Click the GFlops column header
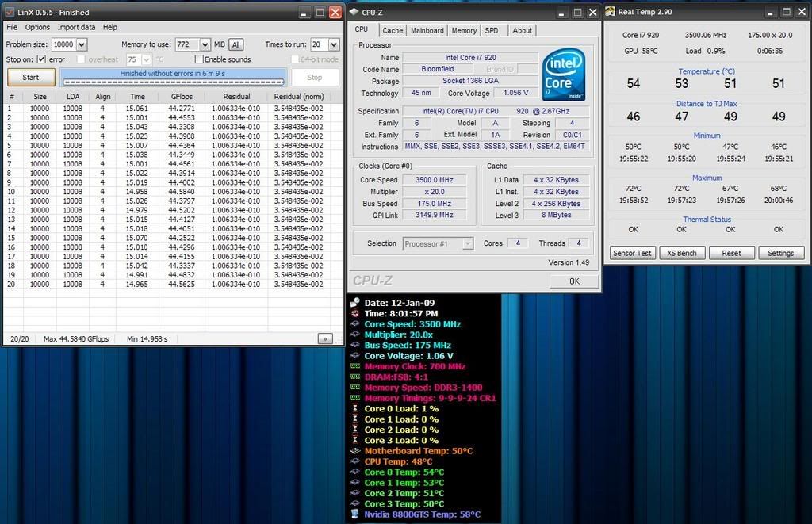812x524 pixels. [x=182, y=96]
